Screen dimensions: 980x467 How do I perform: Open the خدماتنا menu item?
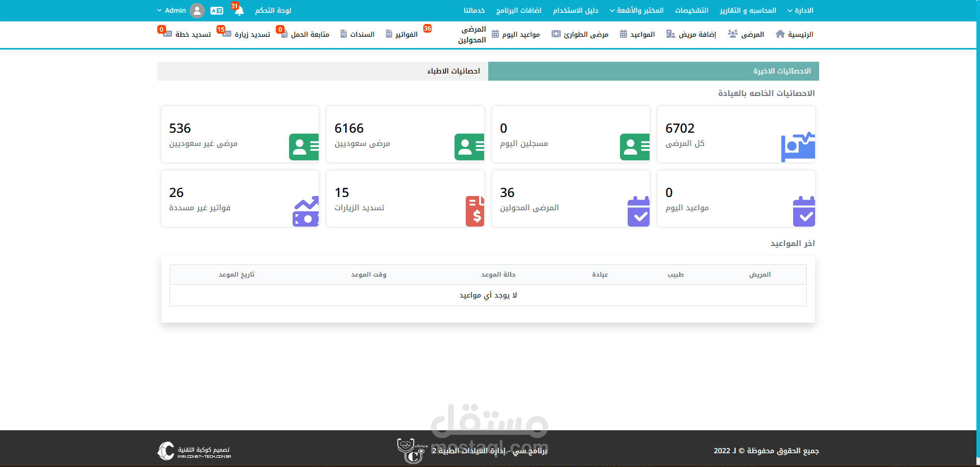[x=474, y=10]
